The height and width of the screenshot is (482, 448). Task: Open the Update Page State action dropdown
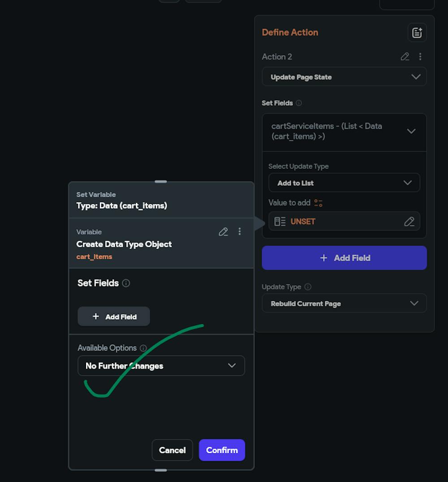[x=344, y=77]
